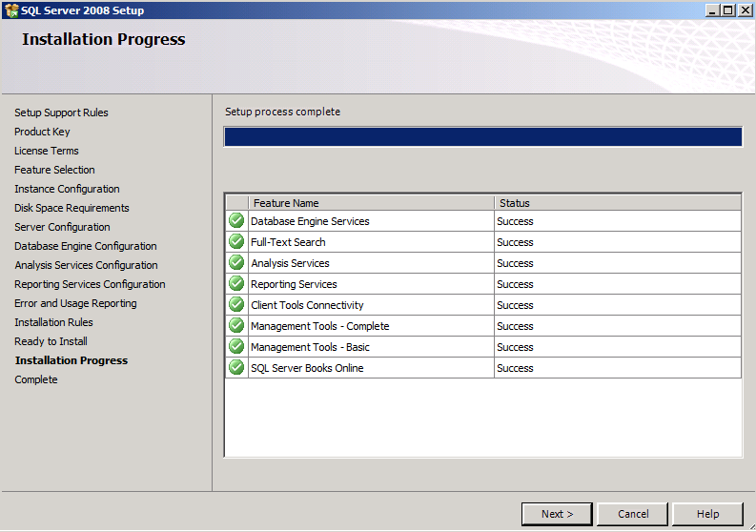Select Setup Support Rules step
The height and width of the screenshot is (532, 756).
coord(61,113)
